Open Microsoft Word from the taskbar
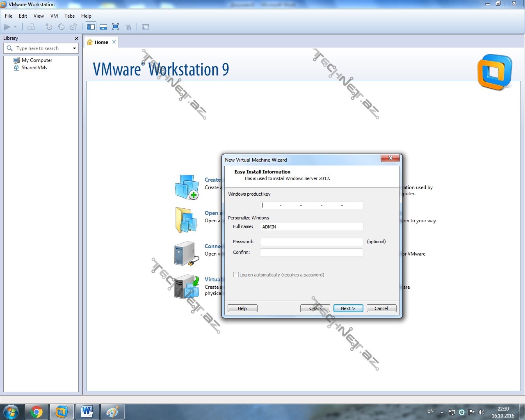The width and height of the screenshot is (525, 420). point(87,411)
